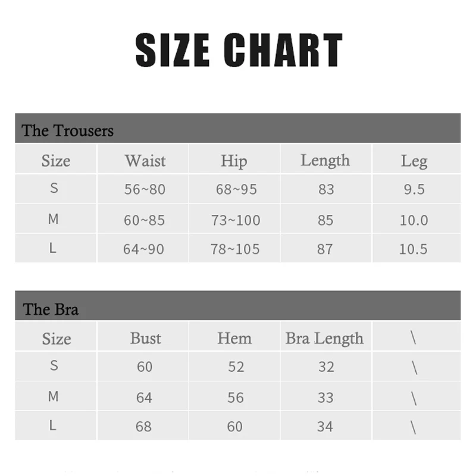The width and height of the screenshot is (476, 476).
Task: Select the trousers length 85 cell
Action: (325, 220)
